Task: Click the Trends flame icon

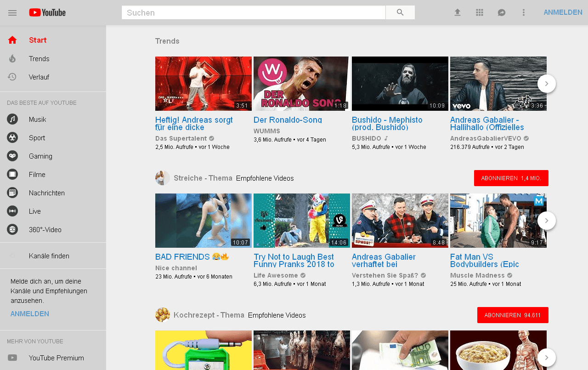Action: [x=12, y=58]
